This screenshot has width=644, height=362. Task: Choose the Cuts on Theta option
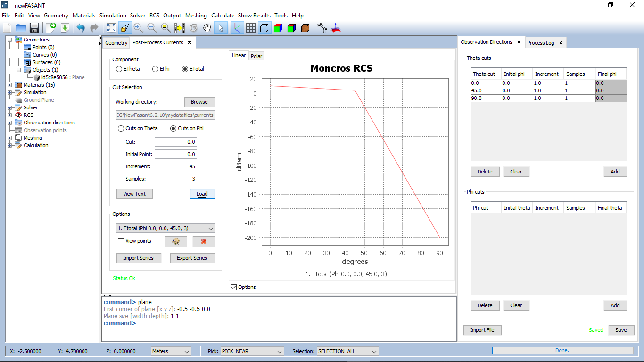121,128
